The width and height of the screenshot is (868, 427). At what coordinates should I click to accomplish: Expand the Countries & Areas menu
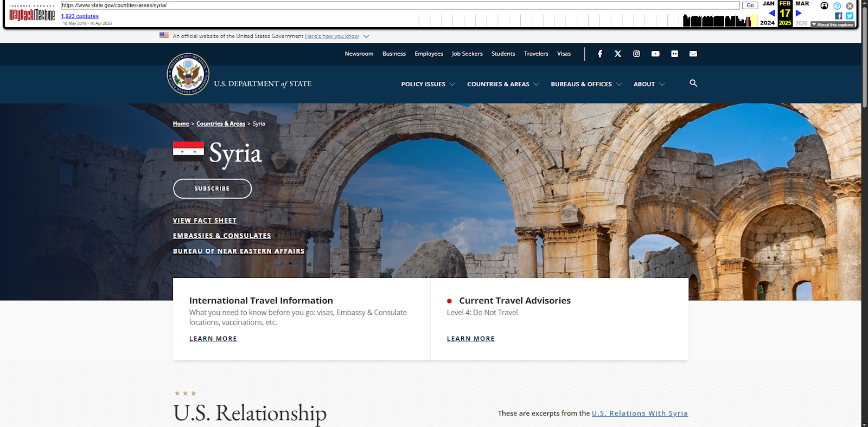(x=503, y=85)
